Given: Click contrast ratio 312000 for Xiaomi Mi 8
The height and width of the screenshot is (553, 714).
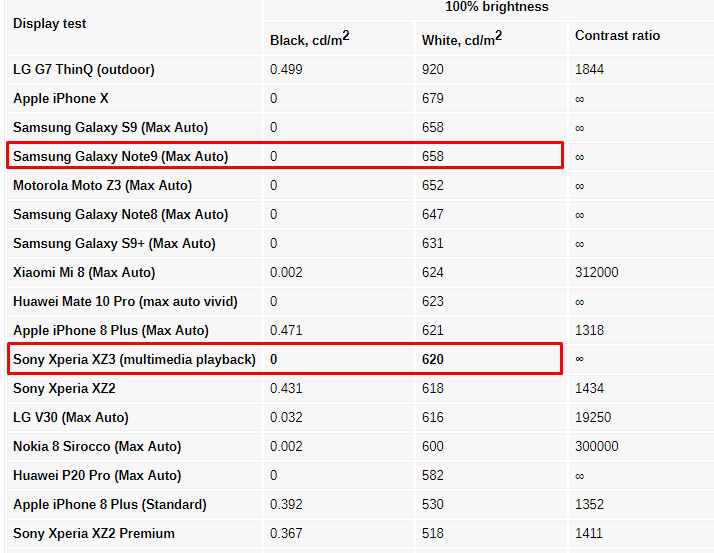Looking at the screenshot, I should [597, 272].
